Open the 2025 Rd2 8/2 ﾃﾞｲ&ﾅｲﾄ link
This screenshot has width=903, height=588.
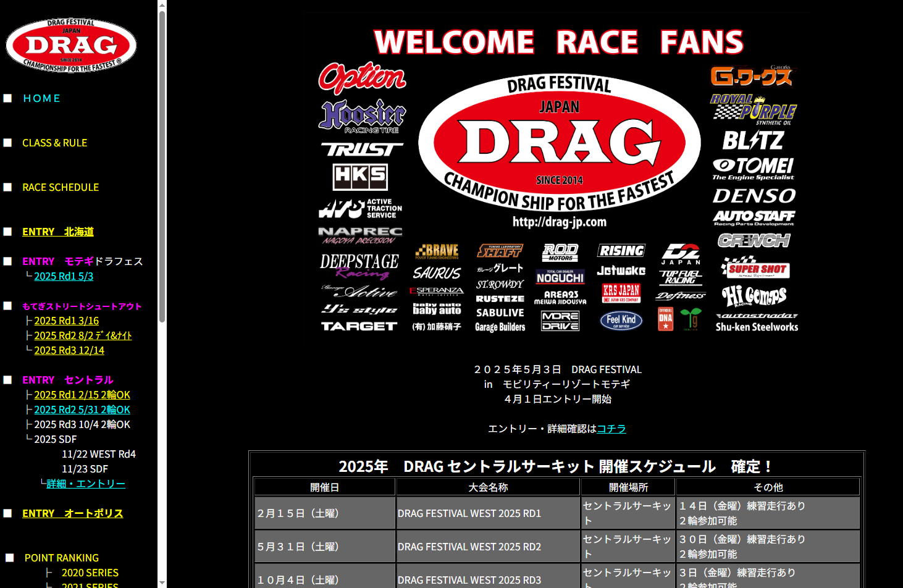(x=83, y=335)
